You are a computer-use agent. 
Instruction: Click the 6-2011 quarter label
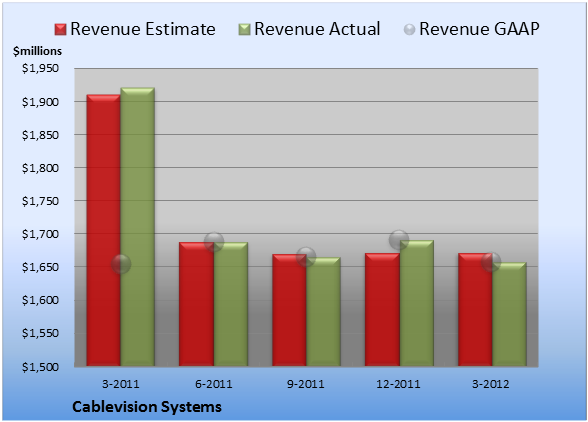214,384
